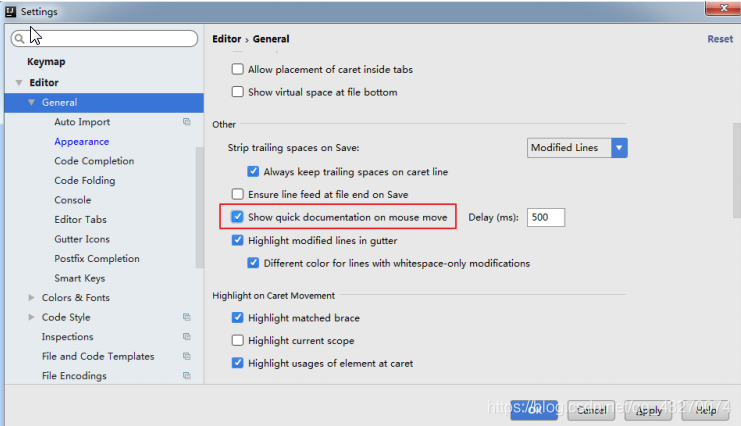Click the Editor breadcrumb label
The width and height of the screenshot is (741, 426).
coord(226,39)
